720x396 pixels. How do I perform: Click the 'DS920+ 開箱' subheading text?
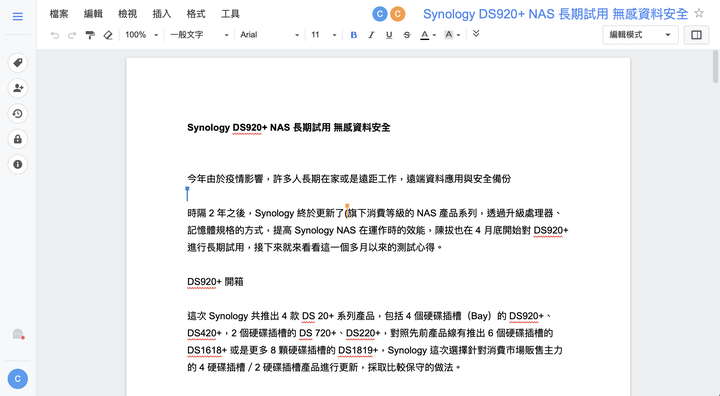[215, 282]
